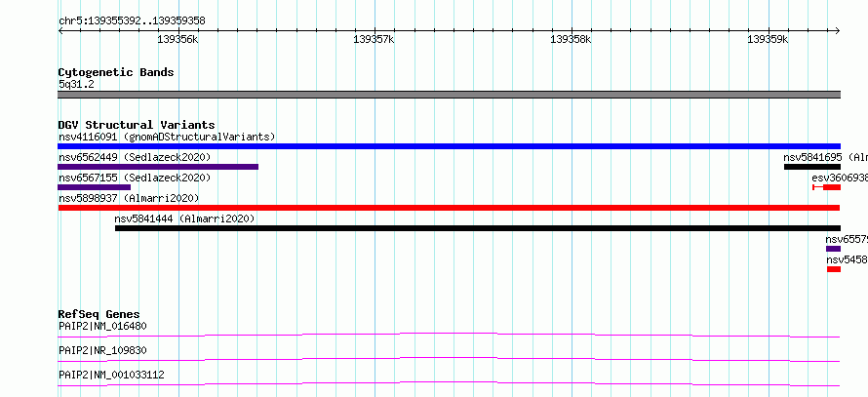Select the magenta PAIP2|NM_016480 intron line
The image size is (868, 397).
(449, 335)
